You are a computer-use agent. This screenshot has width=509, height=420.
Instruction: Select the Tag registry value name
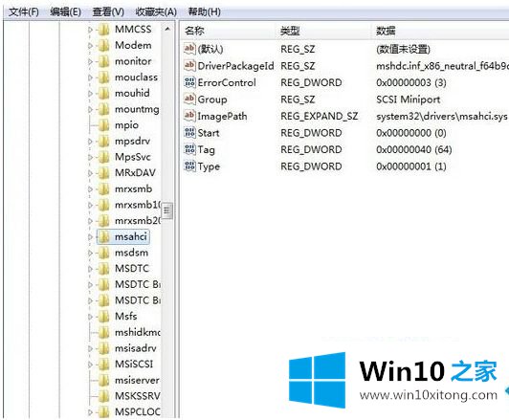[206, 150]
